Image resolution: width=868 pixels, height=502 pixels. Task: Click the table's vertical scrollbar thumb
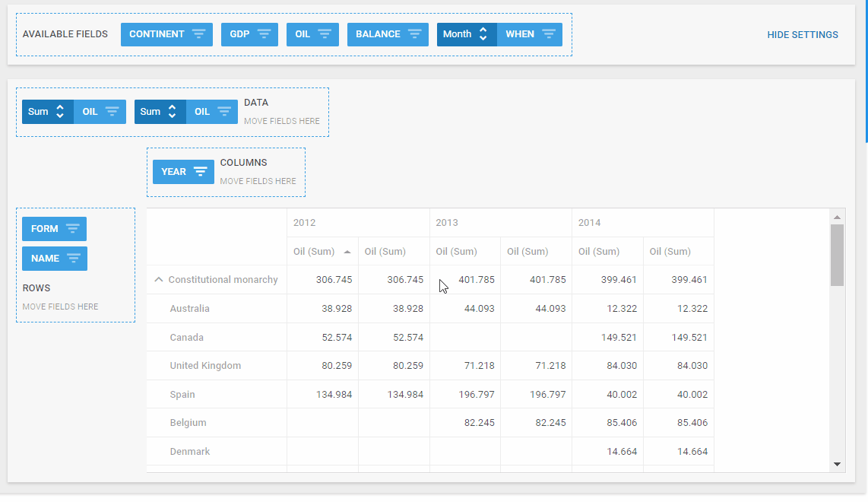coord(837,254)
